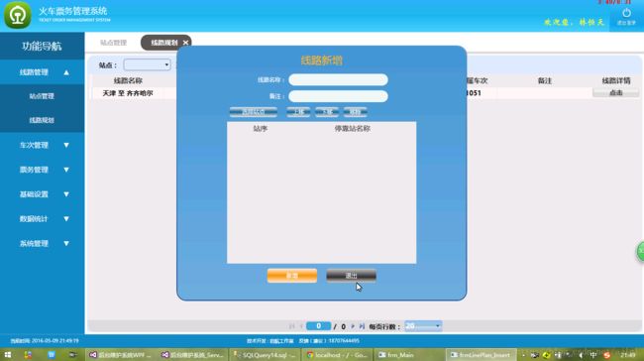The height and width of the screenshot is (361, 644).
Task: Go to last page icon
Action: coord(362,326)
